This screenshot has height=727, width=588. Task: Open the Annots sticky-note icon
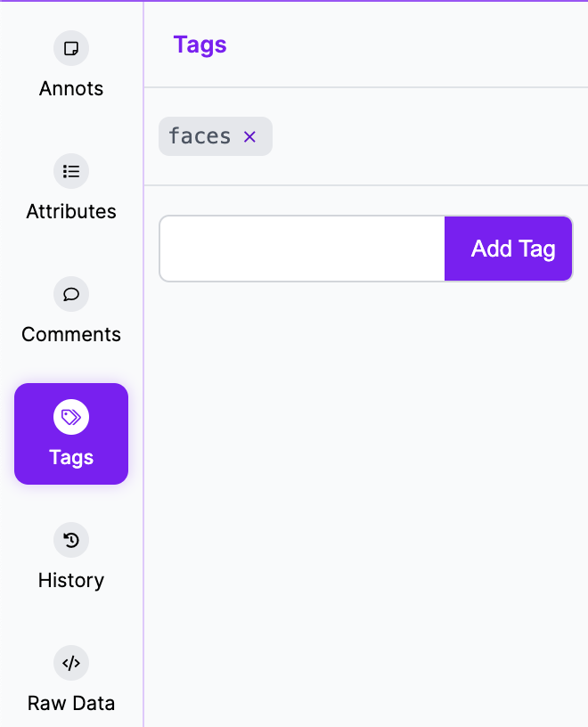71,48
